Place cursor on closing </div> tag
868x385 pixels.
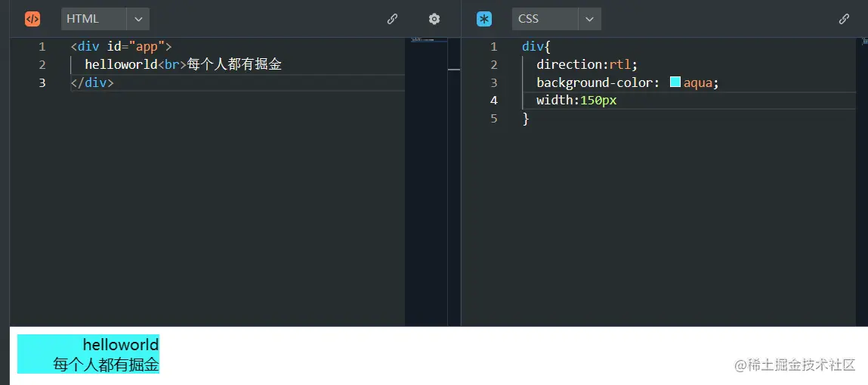(92, 82)
